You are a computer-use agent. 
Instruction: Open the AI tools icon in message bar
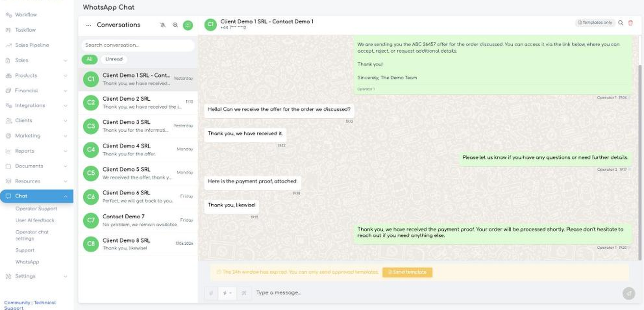tap(244, 293)
